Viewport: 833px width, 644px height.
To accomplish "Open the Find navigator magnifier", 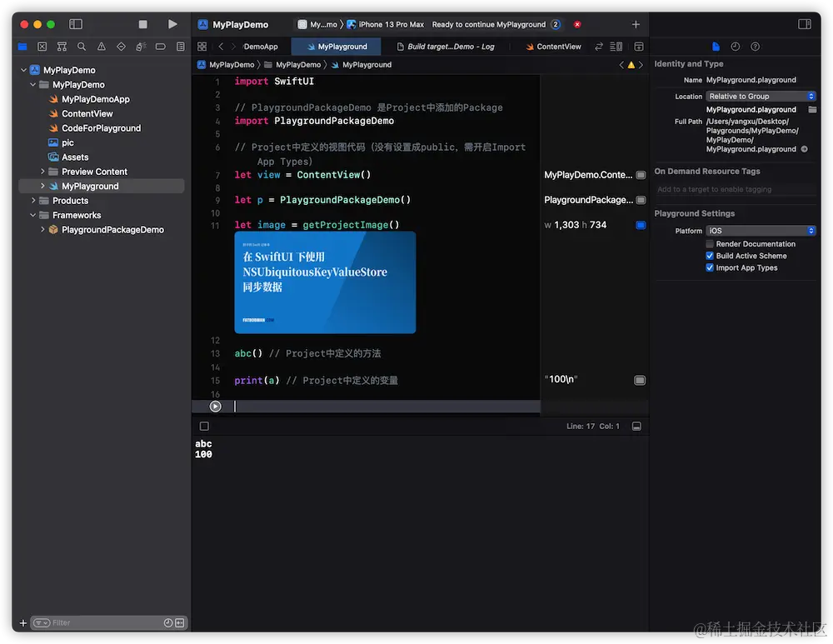I will click(82, 47).
